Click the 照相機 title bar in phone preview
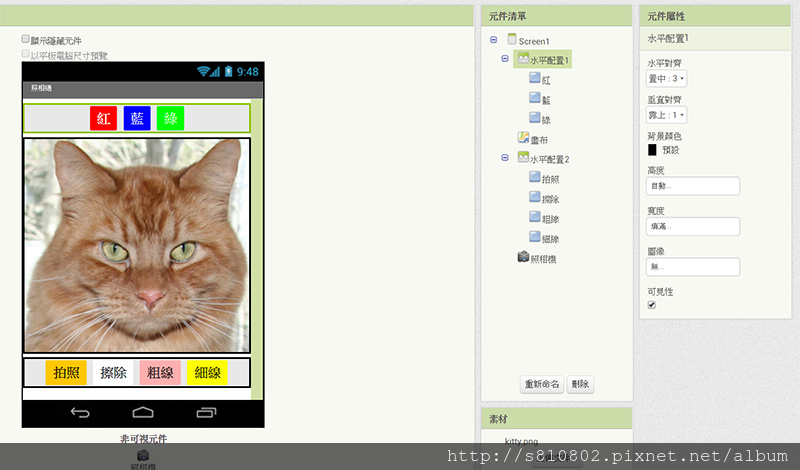 (143, 89)
